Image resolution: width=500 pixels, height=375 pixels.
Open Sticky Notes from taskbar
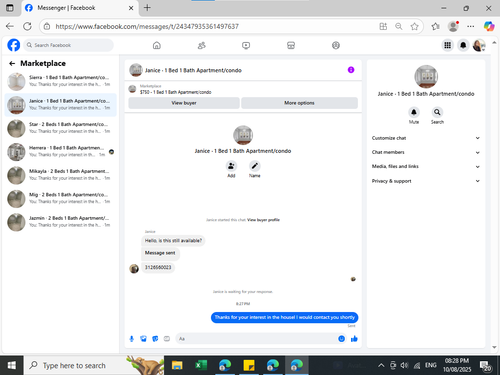(x=249, y=365)
